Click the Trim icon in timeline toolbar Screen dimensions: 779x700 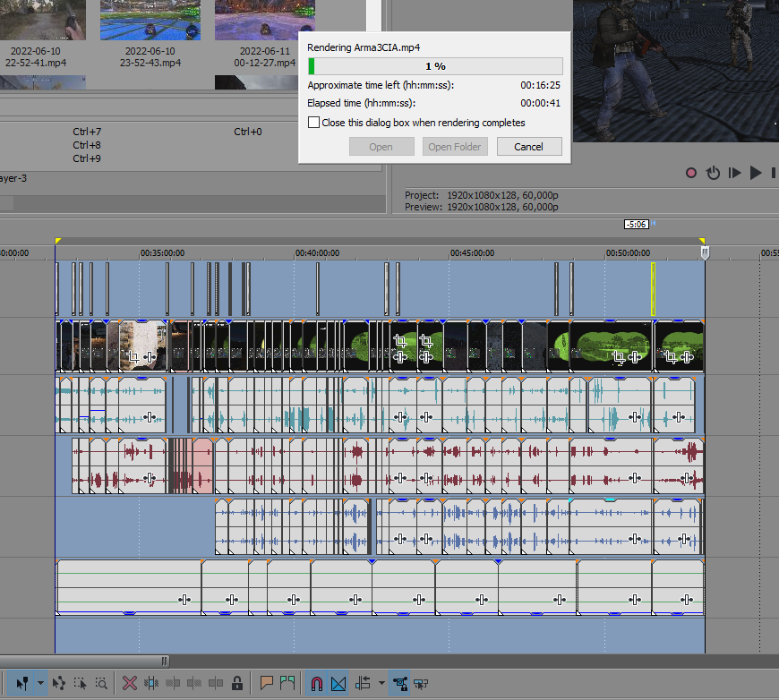pyautogui.click(x=151, y=684)
